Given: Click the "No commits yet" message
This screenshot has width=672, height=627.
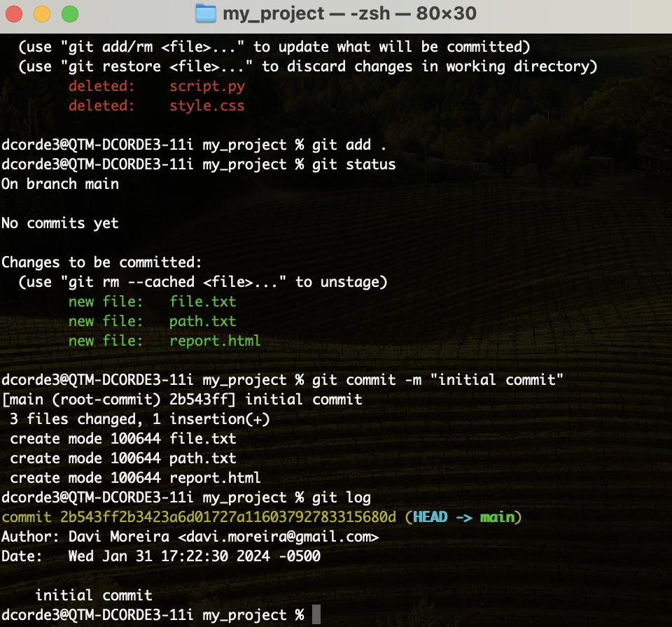Looking at the screenshot, I should point(60,223).
